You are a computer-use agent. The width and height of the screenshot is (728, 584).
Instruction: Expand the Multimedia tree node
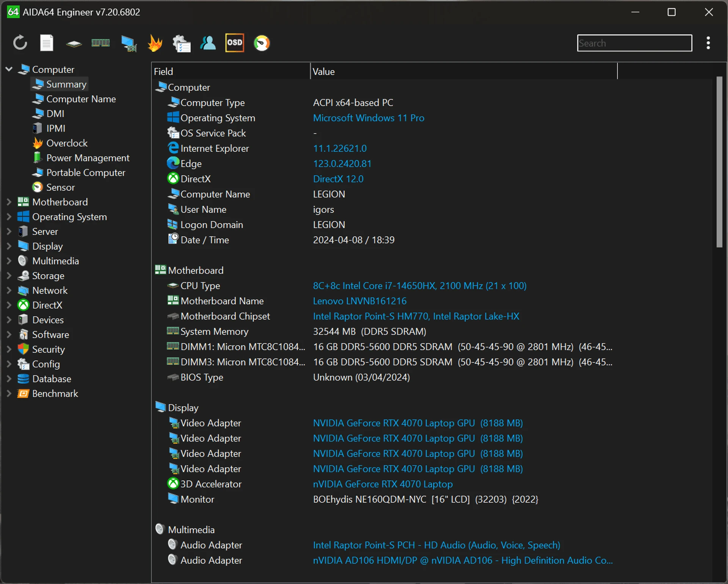coord(9,261)
